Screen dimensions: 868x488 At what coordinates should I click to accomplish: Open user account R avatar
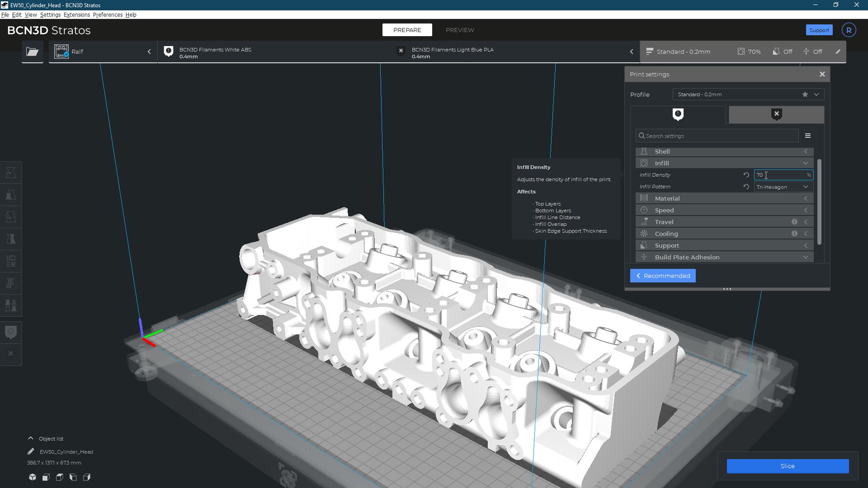pyautogui.click(x=849, y=30)
